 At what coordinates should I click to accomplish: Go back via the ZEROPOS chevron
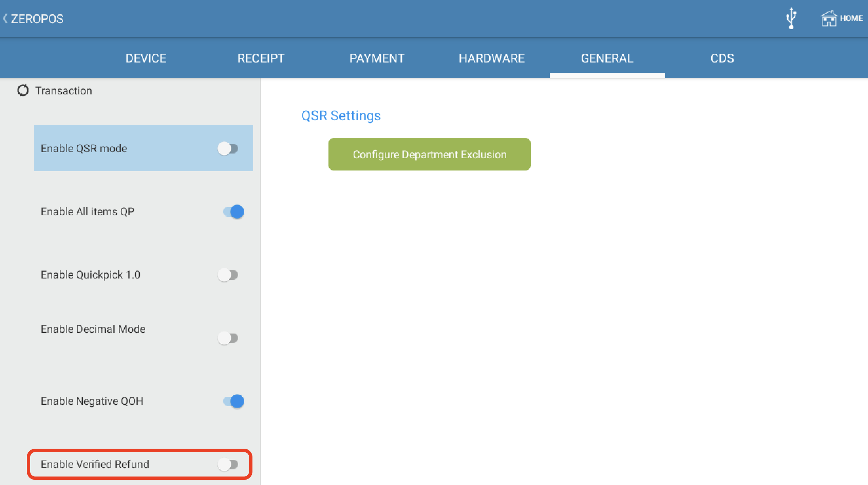(x=5, y=18)
